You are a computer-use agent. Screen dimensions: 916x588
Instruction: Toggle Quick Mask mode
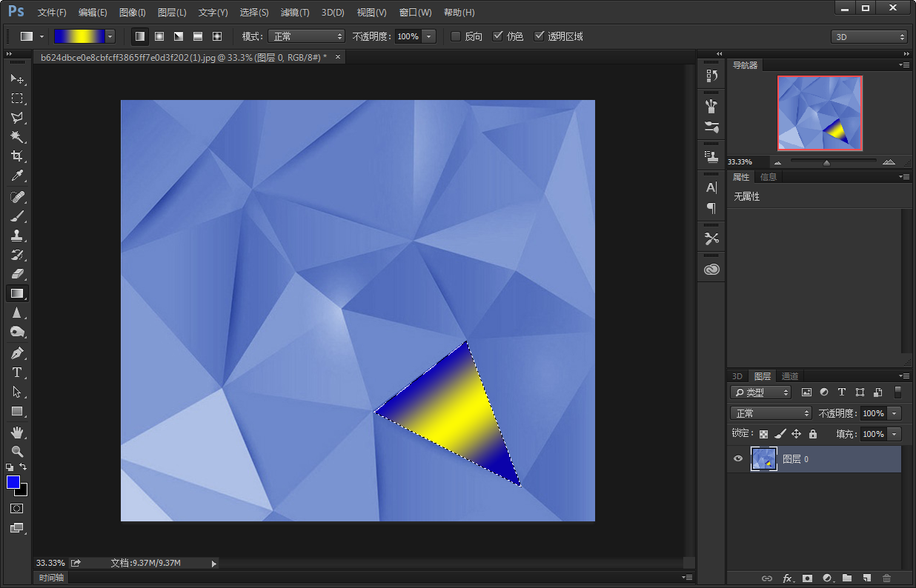(x=17, y=509)
